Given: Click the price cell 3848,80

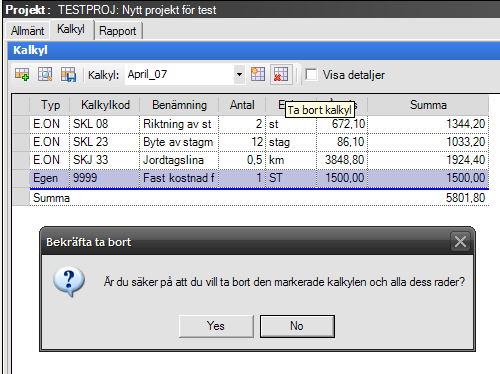Looking at the screenshot, I should pyautogui.click(x=342, y=160).
